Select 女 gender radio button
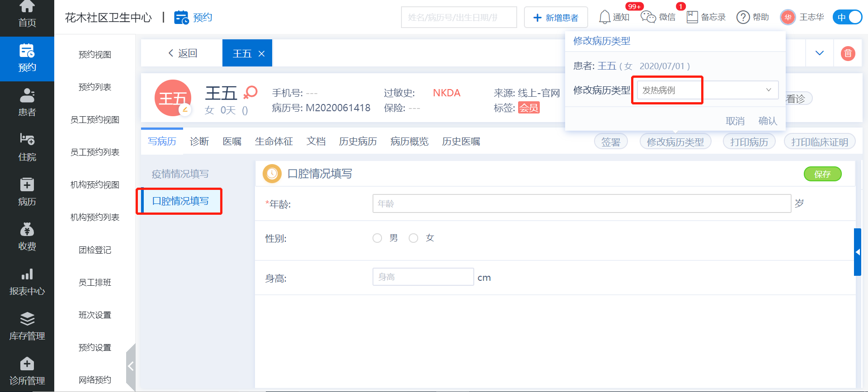This screenshot has width=868, height=392. pos(413,238)
